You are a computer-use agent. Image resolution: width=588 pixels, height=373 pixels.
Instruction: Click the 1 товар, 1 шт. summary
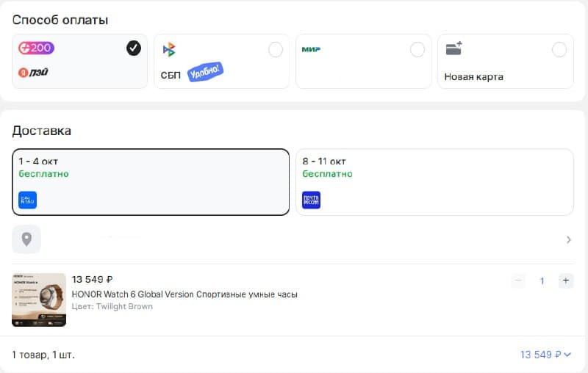point(43,355)
